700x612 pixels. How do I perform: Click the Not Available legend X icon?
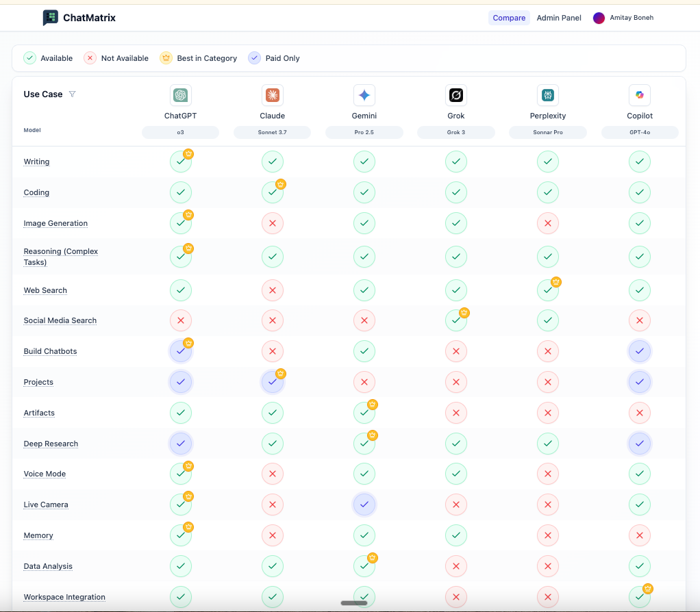pos(90,58)
